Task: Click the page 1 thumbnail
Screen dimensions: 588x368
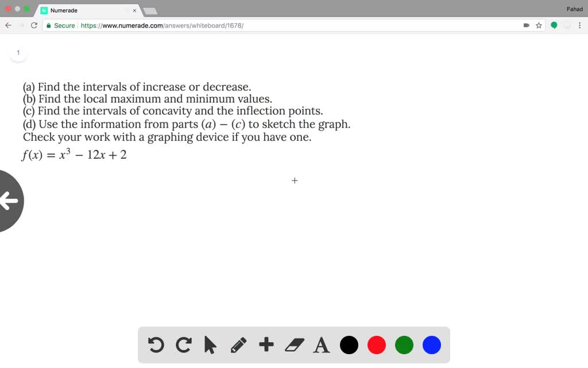Action: pos(18,52)
